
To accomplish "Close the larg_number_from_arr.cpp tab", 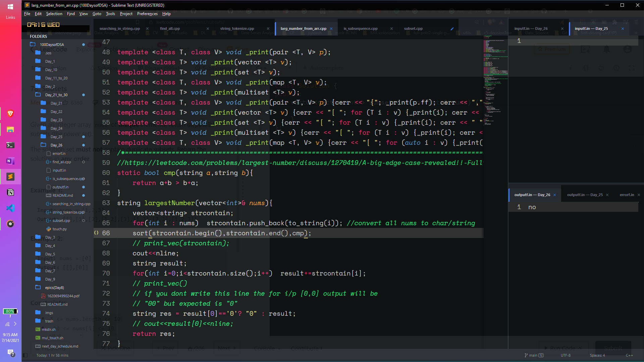I will pyautogui.click(x=331, y=29).
